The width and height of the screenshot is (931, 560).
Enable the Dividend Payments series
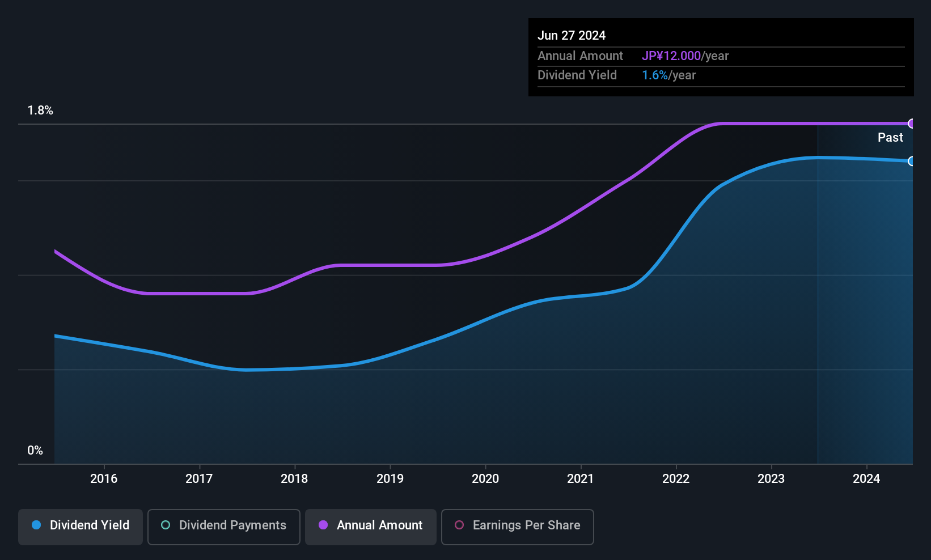tap(224, 527)
